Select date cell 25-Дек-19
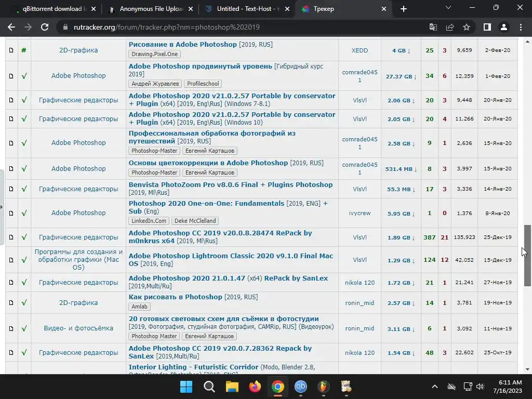 click(497, 237)
